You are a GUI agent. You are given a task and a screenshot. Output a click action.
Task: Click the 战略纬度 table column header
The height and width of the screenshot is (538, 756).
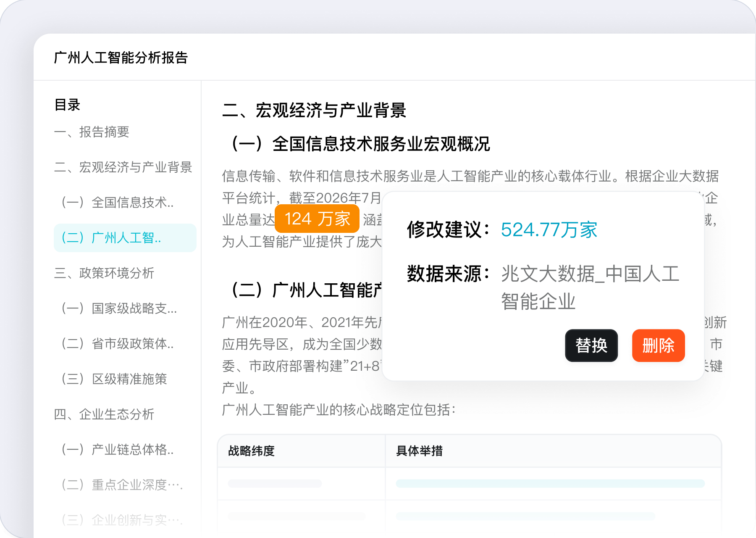pos(251,451)
